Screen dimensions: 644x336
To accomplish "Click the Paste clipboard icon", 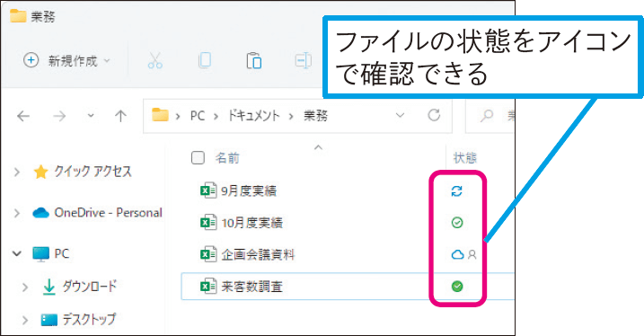I will 254,61.
